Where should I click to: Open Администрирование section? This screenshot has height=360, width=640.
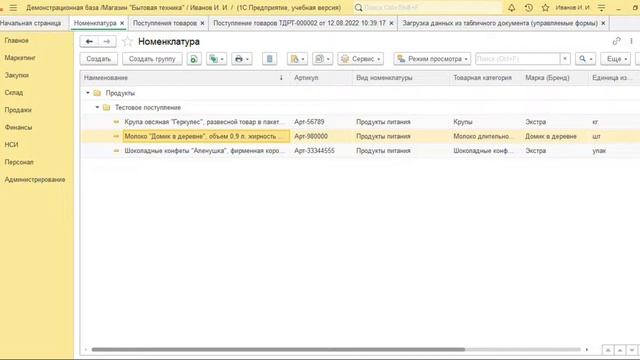coord(35,180)
